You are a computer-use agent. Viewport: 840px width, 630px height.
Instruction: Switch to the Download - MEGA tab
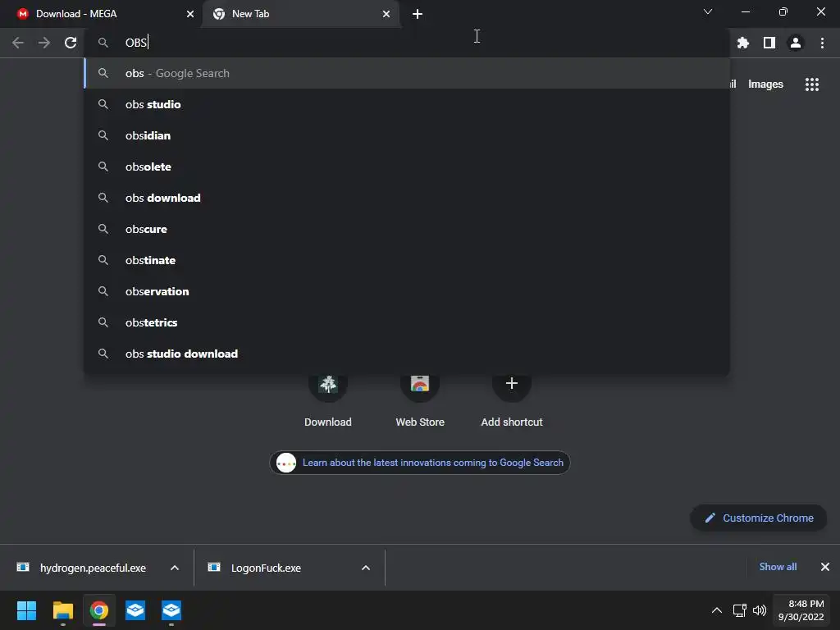[x=102, y=14]
